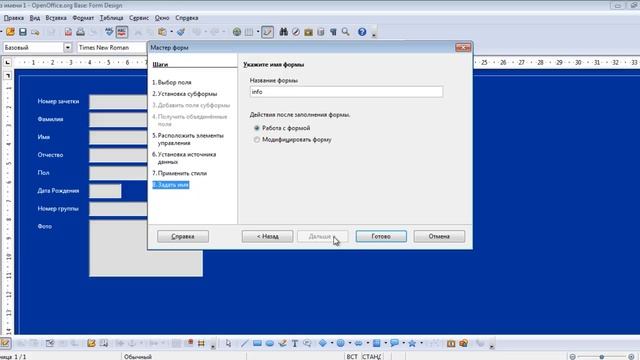Open the Paste options dropdown arrow

coord(171,32)
